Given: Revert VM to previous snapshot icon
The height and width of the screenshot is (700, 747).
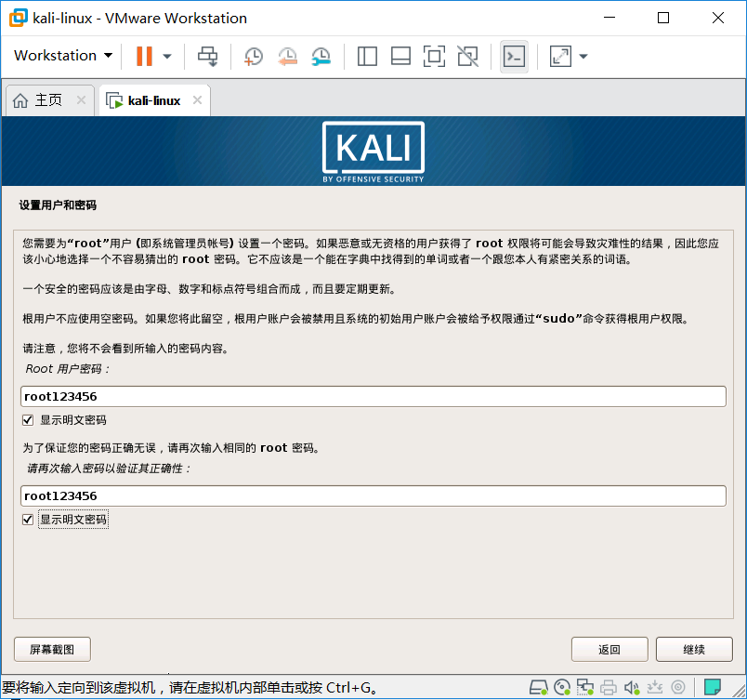Looking at the screenshot, I should pos(287,56).
